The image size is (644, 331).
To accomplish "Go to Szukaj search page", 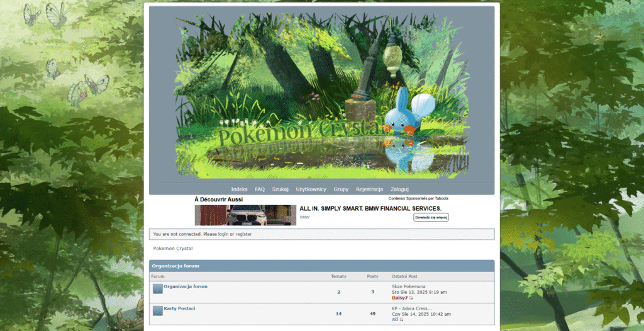I will (280, 189).
